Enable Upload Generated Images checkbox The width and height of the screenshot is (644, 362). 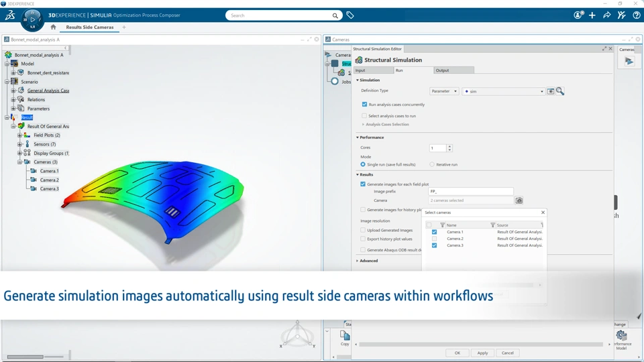tap(363, 230)
